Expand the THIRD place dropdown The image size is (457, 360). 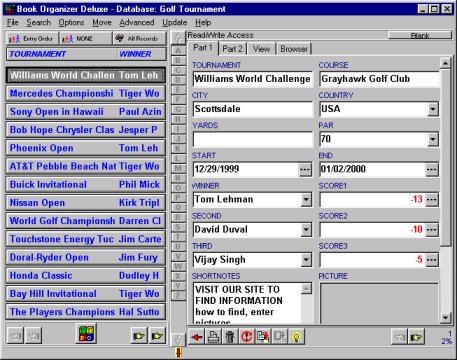tap(306, 260)
